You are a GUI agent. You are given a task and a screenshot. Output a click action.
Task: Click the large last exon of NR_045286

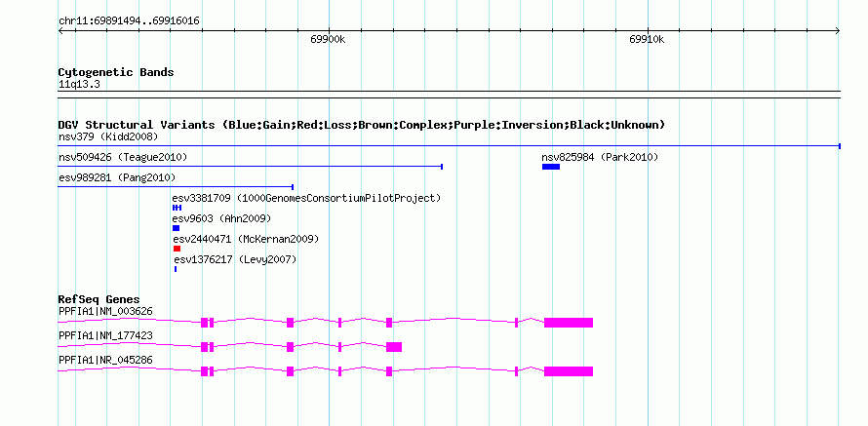[569, 371]
